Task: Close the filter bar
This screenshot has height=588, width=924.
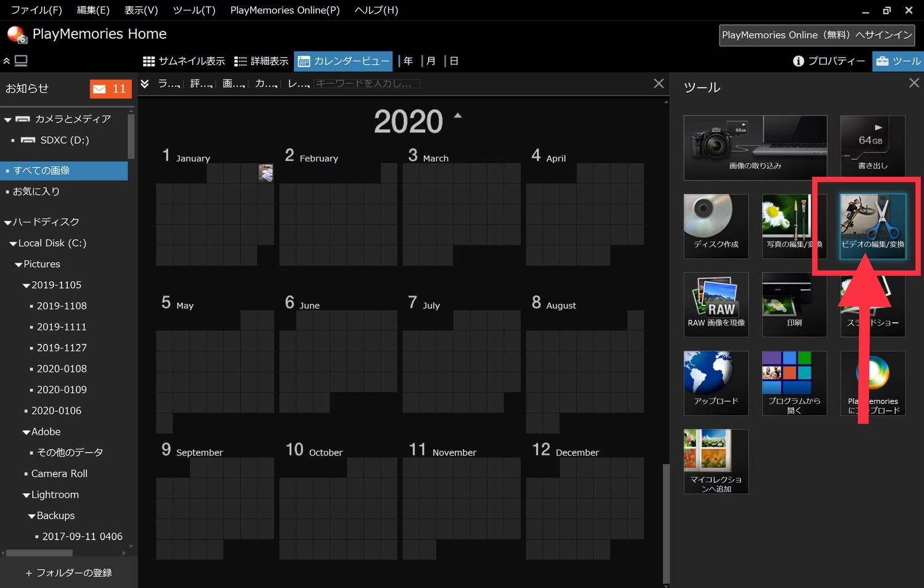Action: point(659,83)
